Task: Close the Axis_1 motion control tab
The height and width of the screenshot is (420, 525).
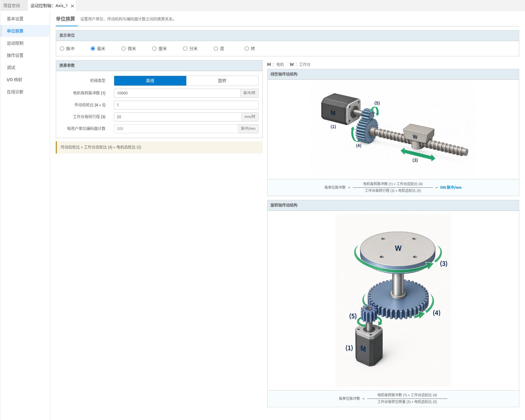Action: pos(72,6)
